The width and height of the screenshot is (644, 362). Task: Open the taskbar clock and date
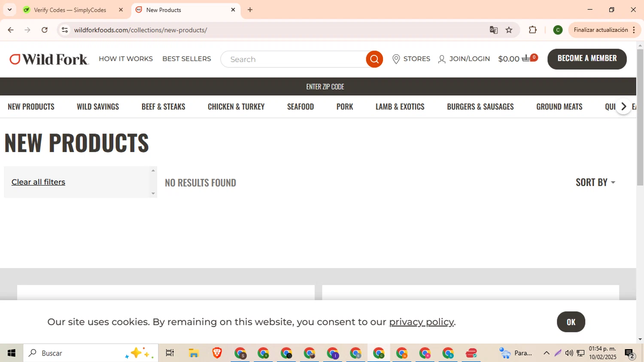[603, 353]
